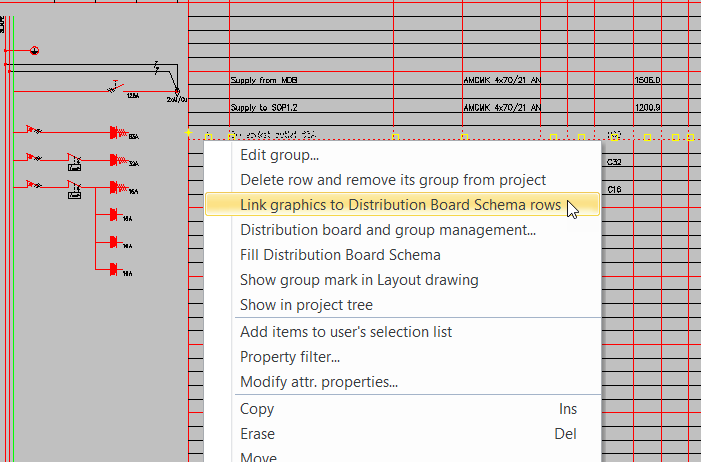701x462 pixels.
Task: Click the C16 cell in the table
Action: click(x=614, y=189)
